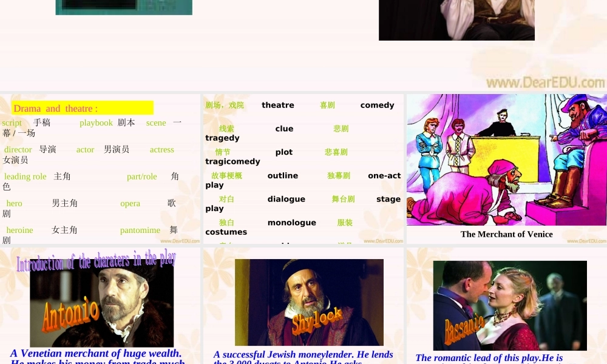Click the word 'tragicomedy'
Image resolution: width=607 pixels, height=364 pixels.
coord(232,162)
